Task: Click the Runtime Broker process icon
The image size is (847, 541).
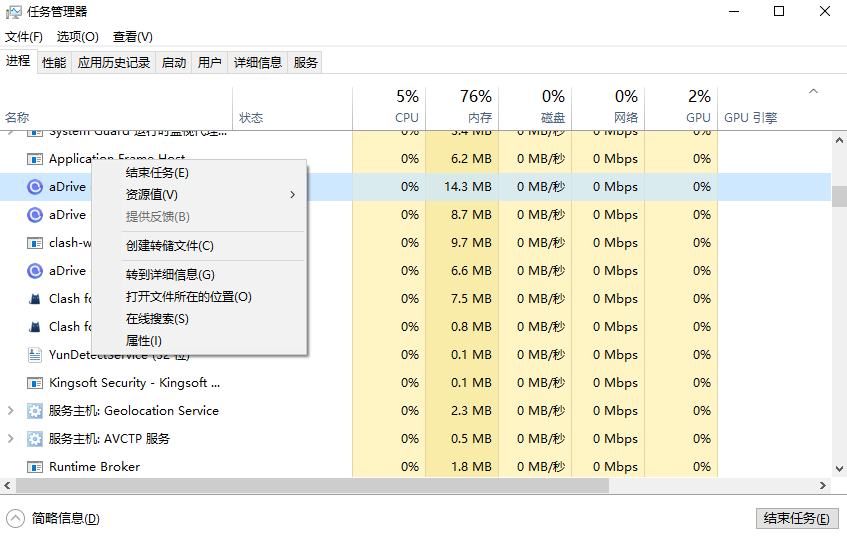Action: pyautogui.click(x=35, y=467)
